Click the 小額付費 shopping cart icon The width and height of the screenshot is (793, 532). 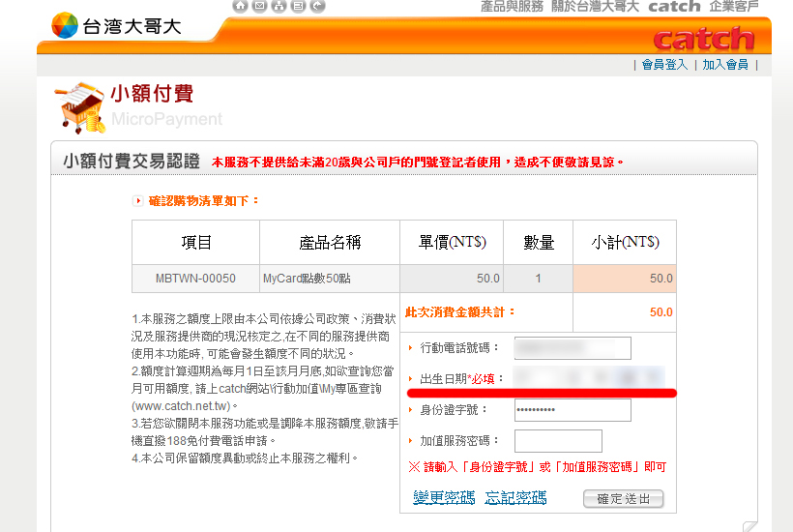click(80, 107)
